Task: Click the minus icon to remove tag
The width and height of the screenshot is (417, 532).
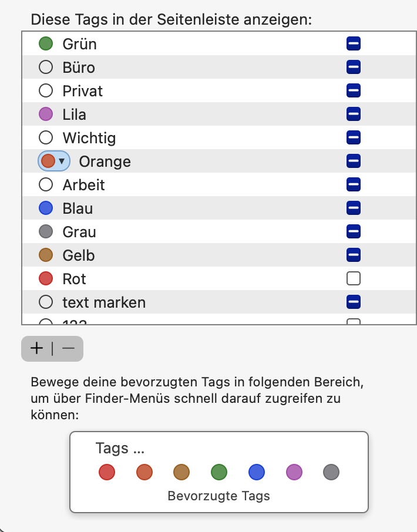Action: (68, 348)
